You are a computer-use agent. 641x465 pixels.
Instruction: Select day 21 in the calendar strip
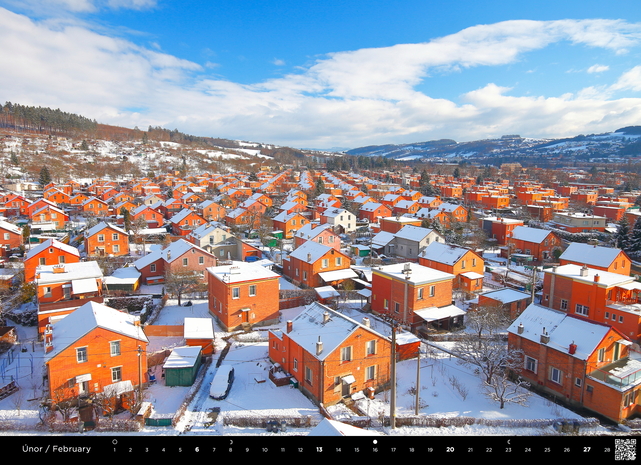470,450
